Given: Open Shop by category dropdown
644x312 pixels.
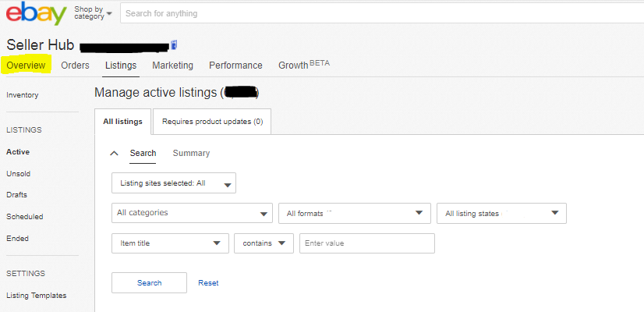Looking at the screenshot, I should [92, 13].
